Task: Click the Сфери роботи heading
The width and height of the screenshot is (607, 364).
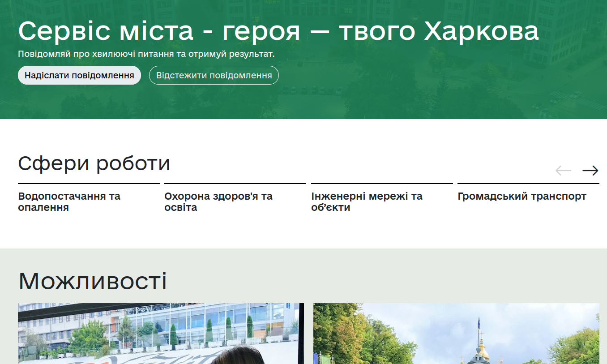Action: click(x=94, y=163)
